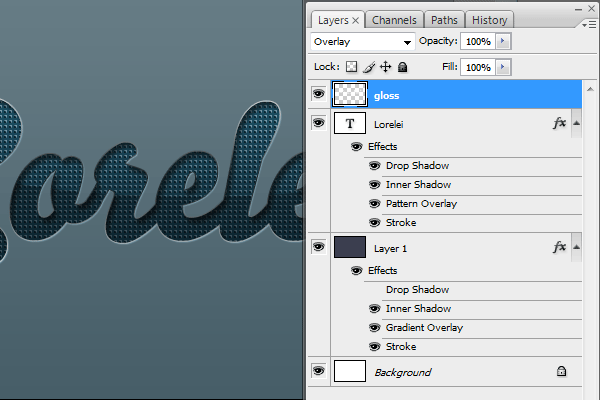Image resolution: width=600 pixels, height=400 pixels.
Task: Open the Opacity slider arrow
Action: pos(503,41)
